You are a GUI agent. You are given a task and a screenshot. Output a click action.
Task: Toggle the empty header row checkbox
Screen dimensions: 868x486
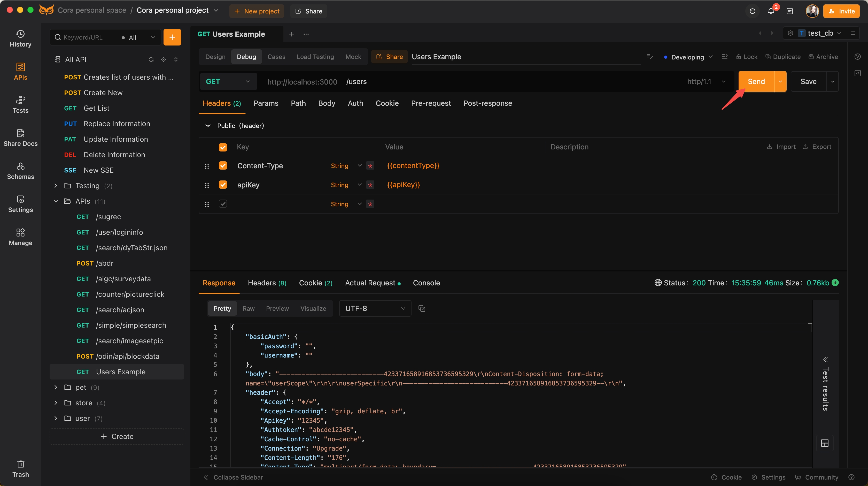pyautogui.click(x=223, y=204)
